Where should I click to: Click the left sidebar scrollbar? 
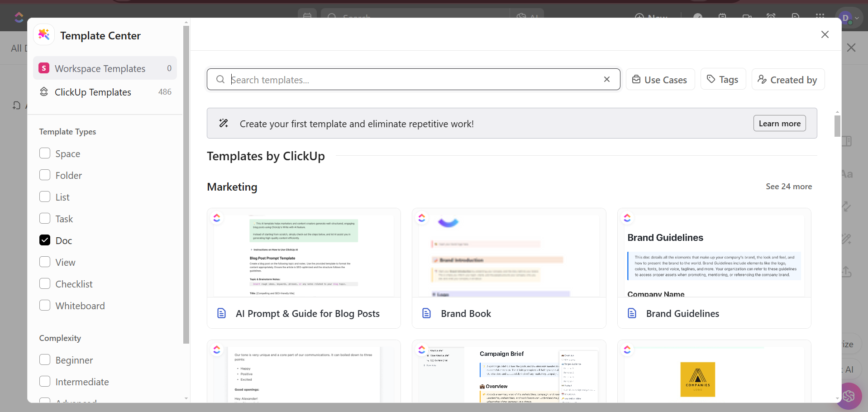(x=186, y=185)
